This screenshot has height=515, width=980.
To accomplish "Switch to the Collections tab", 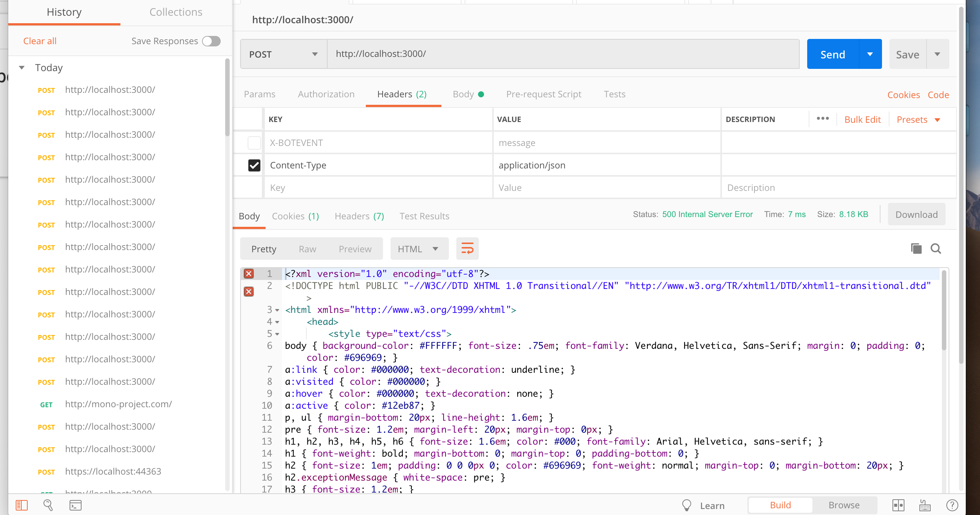I will [176, 12].
